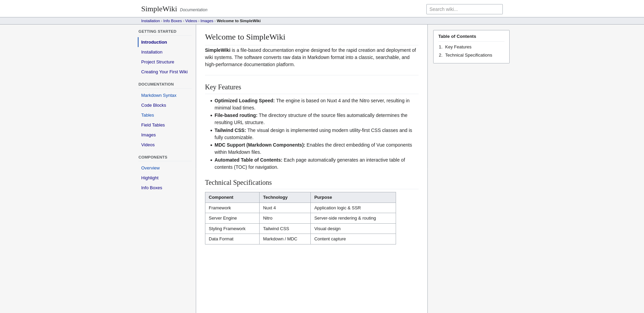Click the Visual design table cell
Viewport: 644px width, 313px height.
(353, 229)
